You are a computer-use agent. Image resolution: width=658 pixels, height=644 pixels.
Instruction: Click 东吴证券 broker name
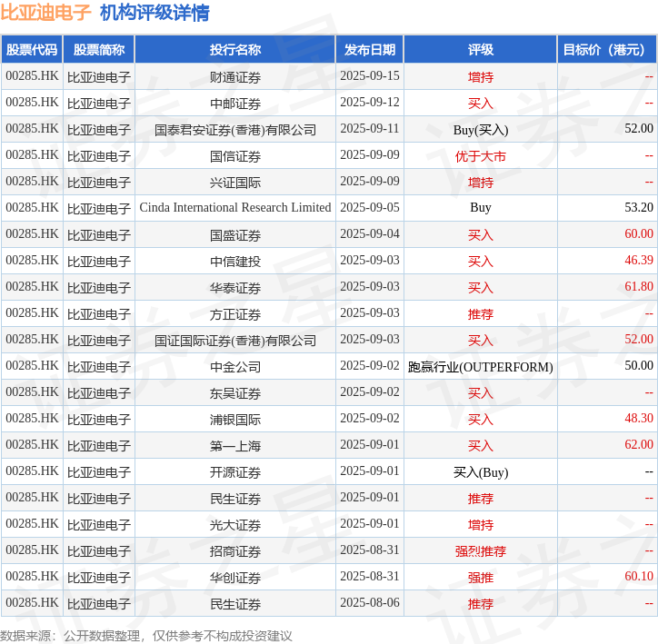click(x=235, y=393)
